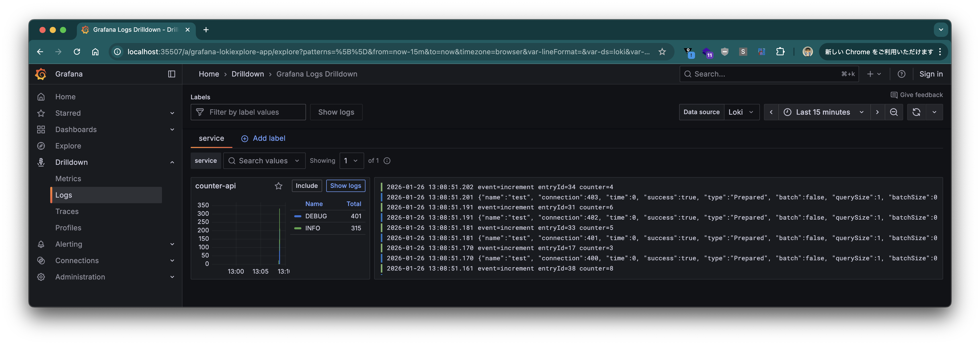The height and width of the screenshot is (345, 980).
Task: Move time range backwards with left arrow
Action: click(771, 112)
